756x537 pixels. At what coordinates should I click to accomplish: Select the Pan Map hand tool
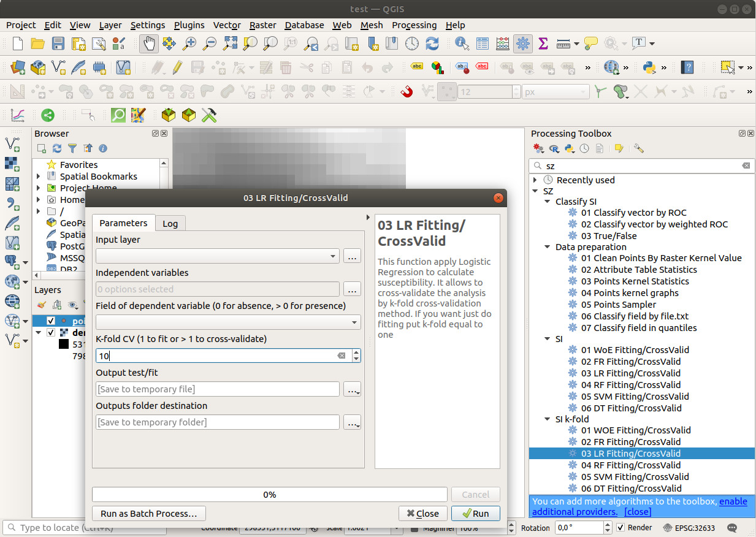pyautogui.click(x=149, y=44)
